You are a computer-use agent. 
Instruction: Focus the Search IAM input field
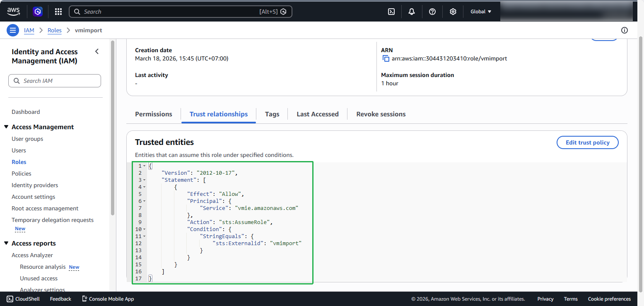pos(55,81)
